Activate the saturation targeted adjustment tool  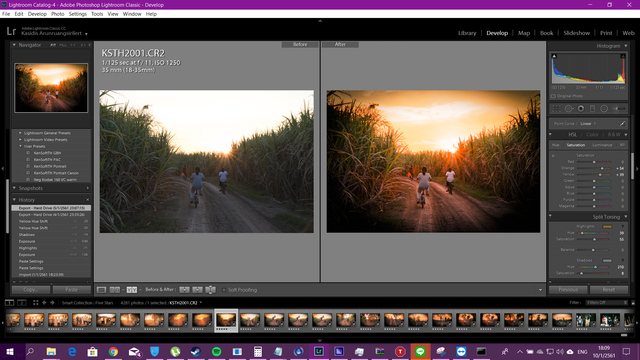click(553, 156)
